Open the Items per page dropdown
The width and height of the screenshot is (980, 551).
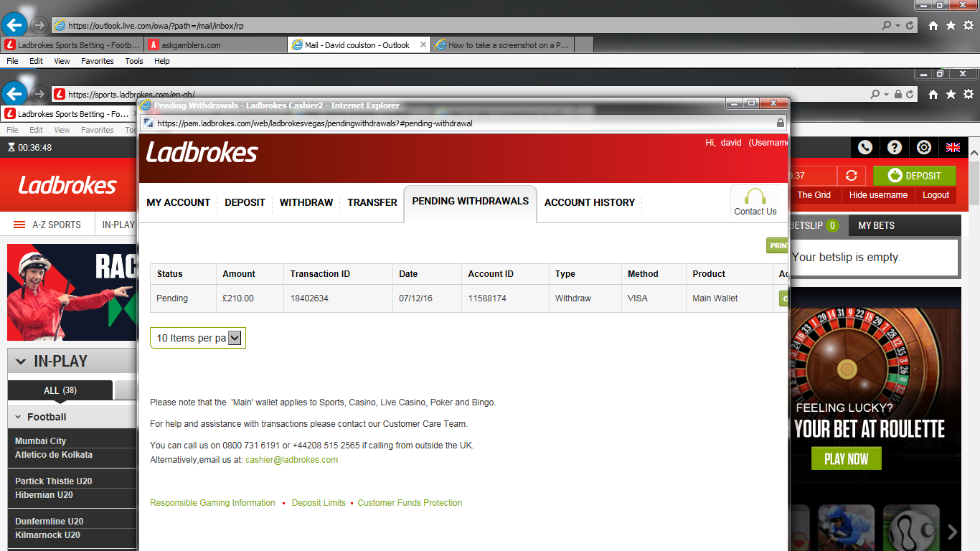click(x=198, y=338)
